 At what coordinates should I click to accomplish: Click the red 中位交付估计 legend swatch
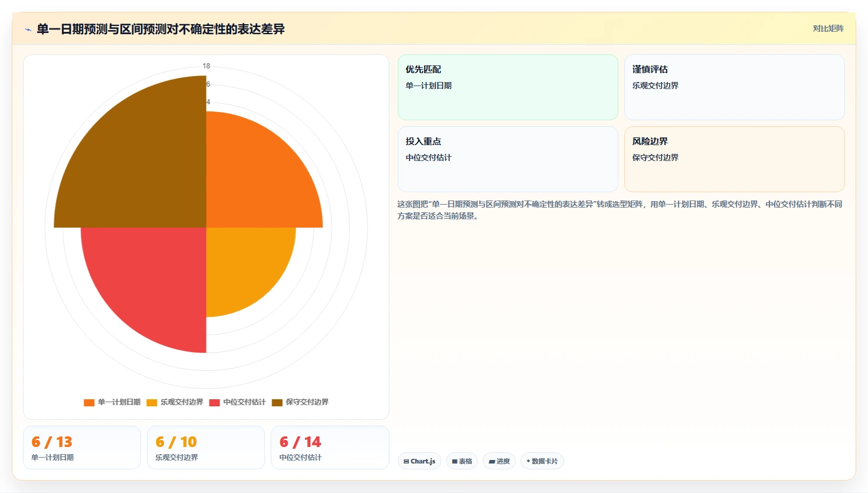214,402
